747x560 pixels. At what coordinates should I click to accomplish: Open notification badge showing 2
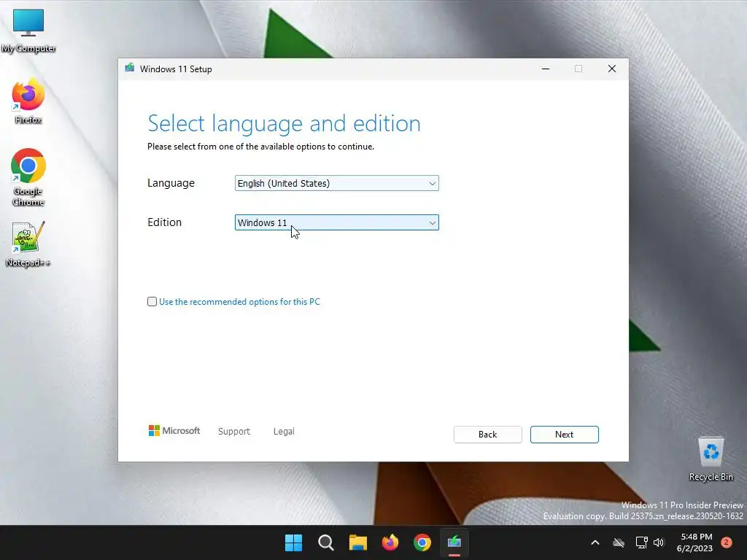click(x=727, y=542)
